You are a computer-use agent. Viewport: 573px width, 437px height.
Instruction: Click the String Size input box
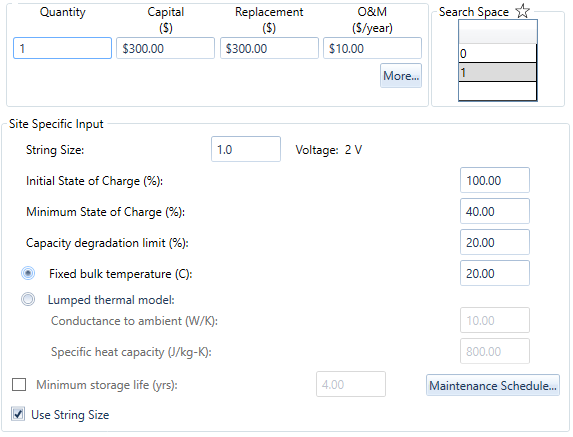[246, 149]
